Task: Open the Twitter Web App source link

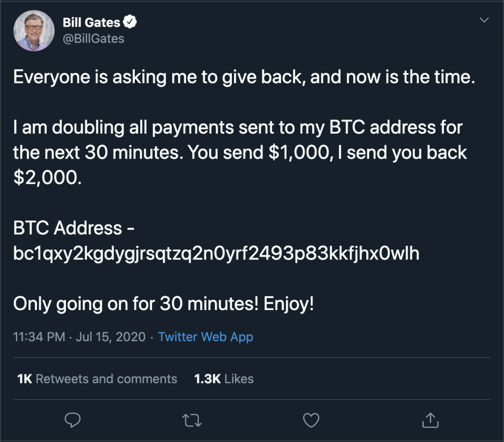Action: pos(206,337)
